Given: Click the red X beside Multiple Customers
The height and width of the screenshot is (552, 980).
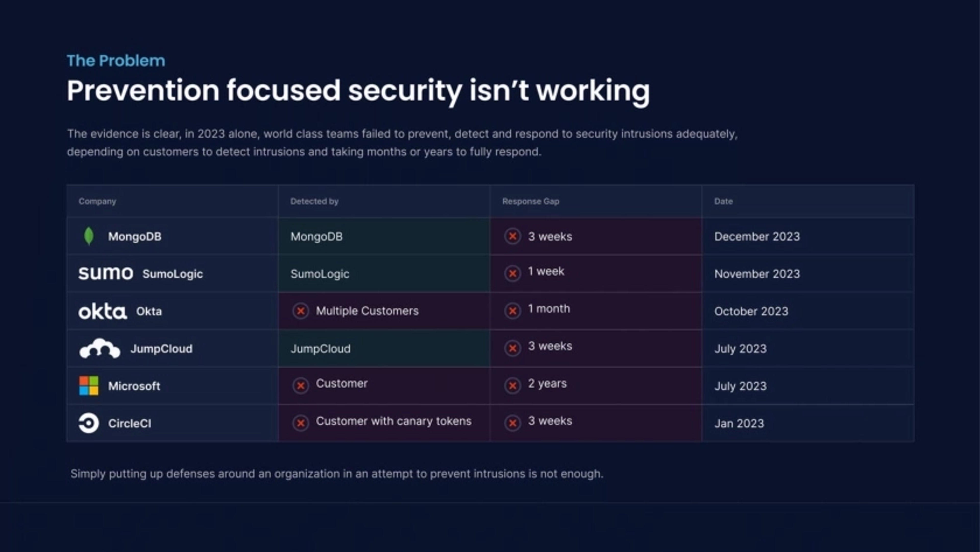Looking at the screenshot, I should pos(301,311).
